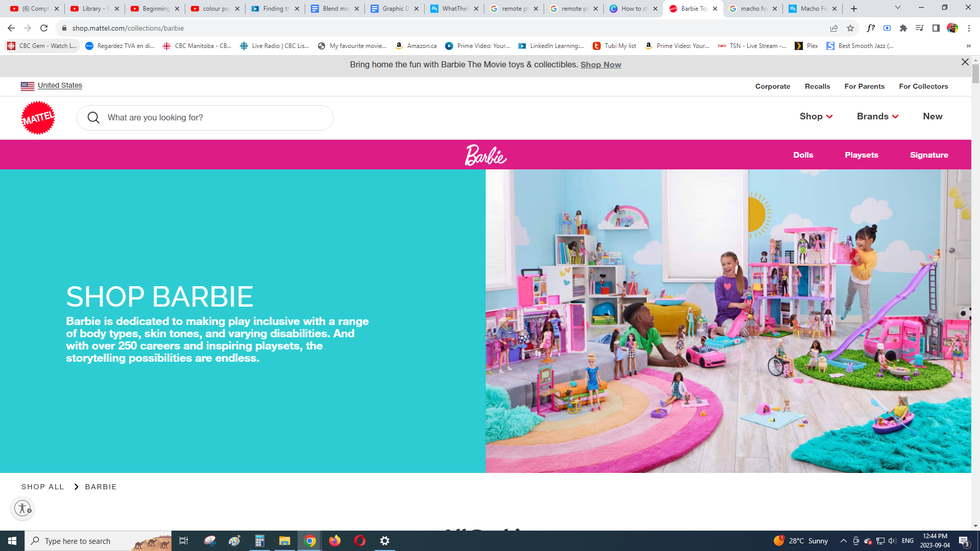
Task: Expand the Brands dropdown menu
Action: point(877,116)
